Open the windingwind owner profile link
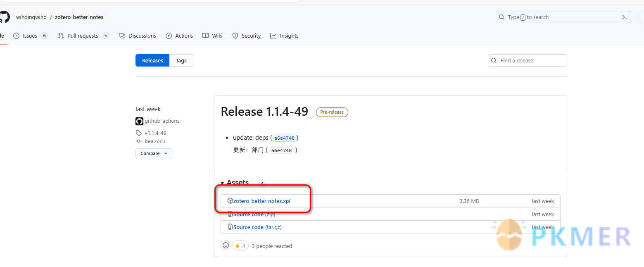The image size is (644, 267). point(31,17)
